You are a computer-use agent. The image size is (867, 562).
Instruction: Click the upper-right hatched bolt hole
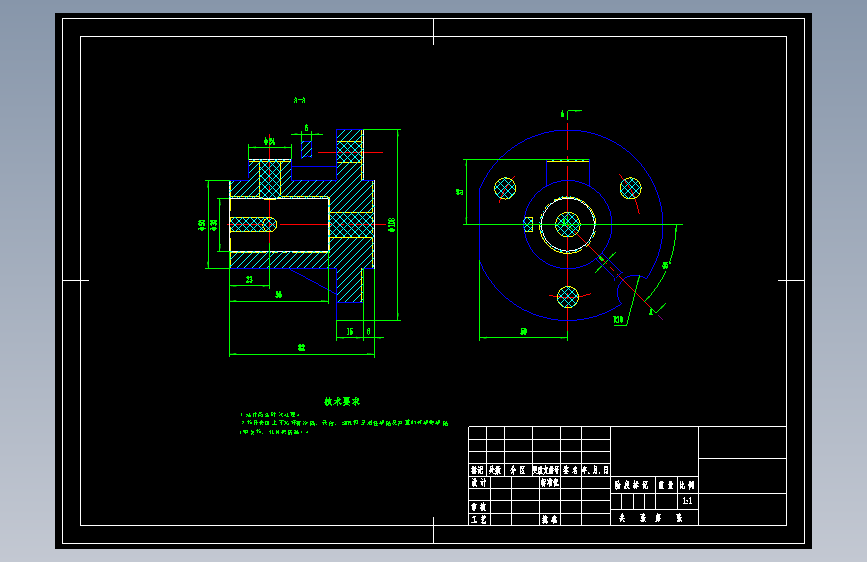click(630, 188)
